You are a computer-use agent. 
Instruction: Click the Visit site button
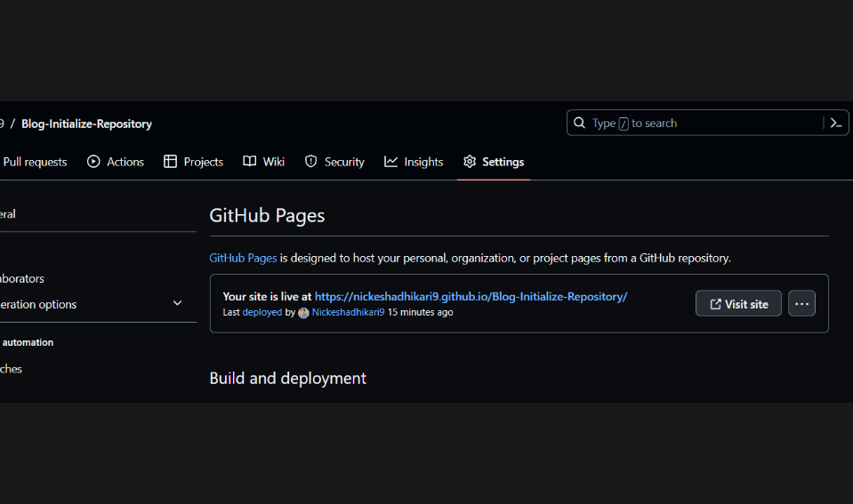(x=739, y=303)
